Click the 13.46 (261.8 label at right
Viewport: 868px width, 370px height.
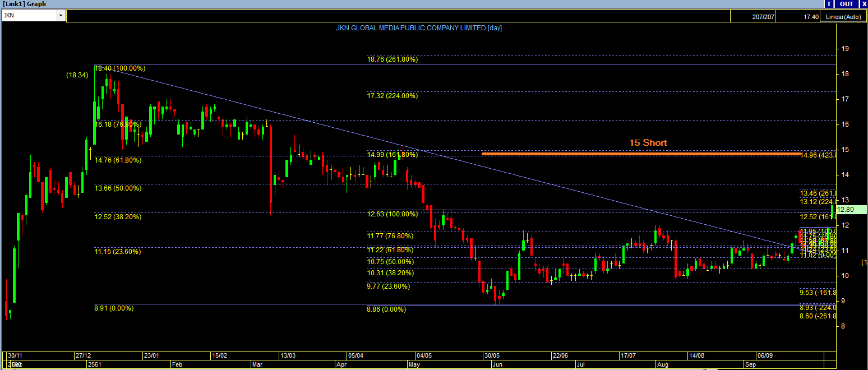tap(818, 193)
